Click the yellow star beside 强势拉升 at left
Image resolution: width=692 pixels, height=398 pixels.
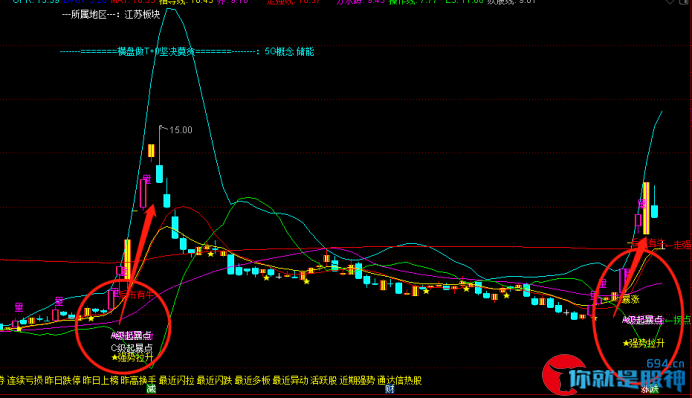[x=115, y=357]
